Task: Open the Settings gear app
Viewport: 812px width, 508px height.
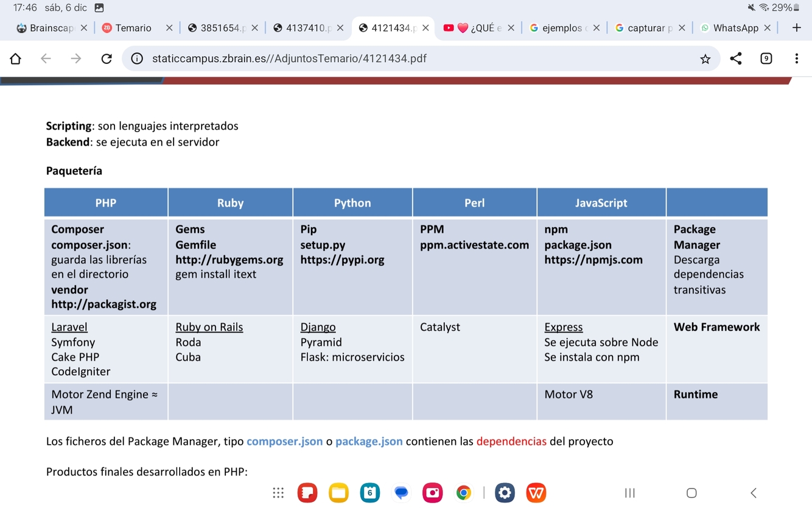Action: 505,493
